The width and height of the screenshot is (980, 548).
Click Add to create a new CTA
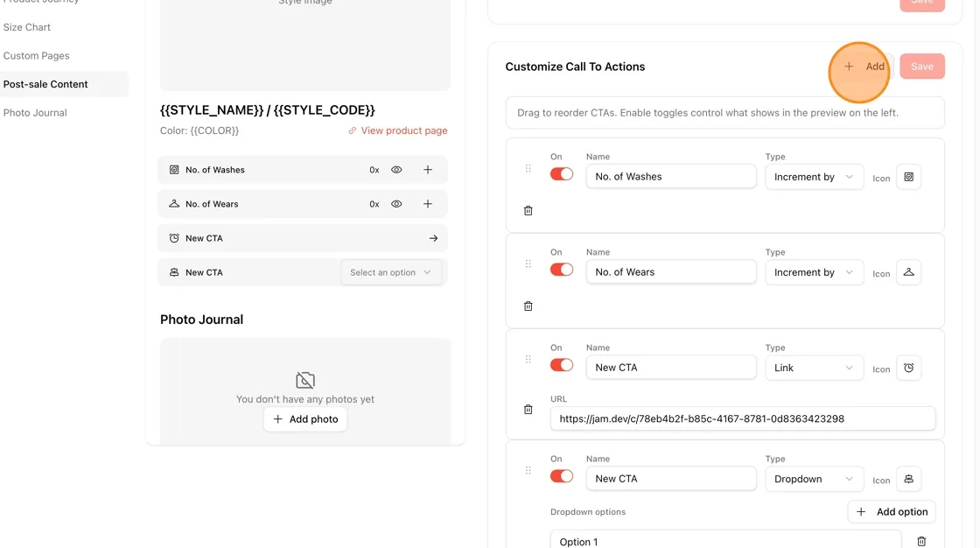[x=864, y=67]
